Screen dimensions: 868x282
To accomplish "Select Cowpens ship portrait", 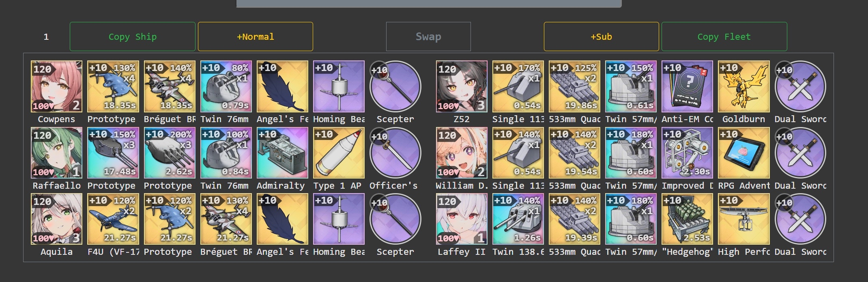I will (x=56, y=86).
